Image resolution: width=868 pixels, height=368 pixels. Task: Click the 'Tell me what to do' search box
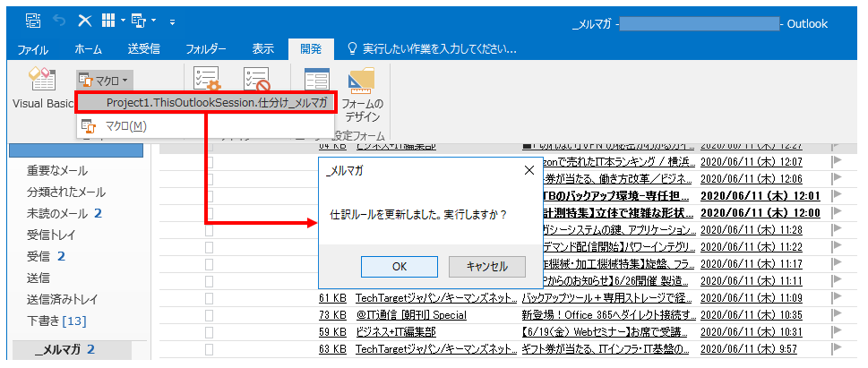point(439,49)
